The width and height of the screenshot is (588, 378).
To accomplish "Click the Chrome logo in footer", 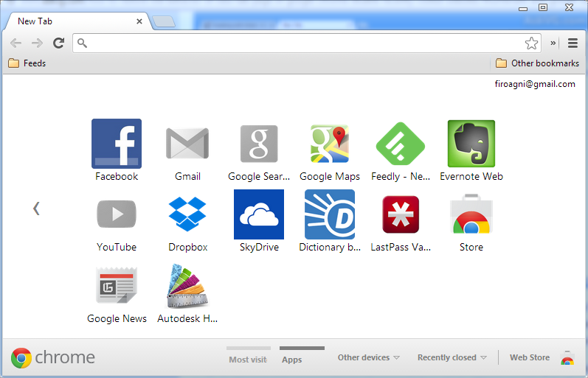I will click(x=53, y=357).
